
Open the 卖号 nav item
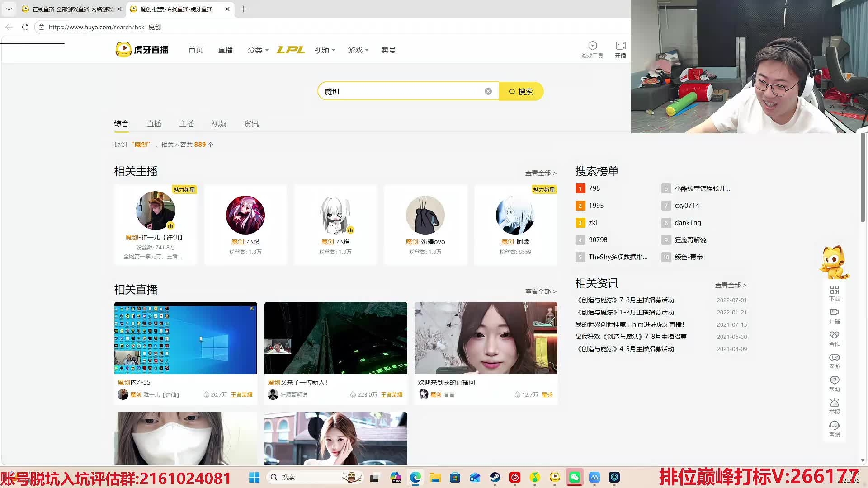[388, 50]
